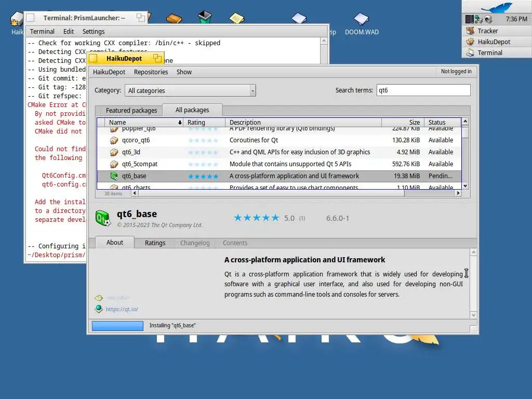Click horizontal scrollbar right arrow
Screen dimensions: 532x399
tap(458, 193)
